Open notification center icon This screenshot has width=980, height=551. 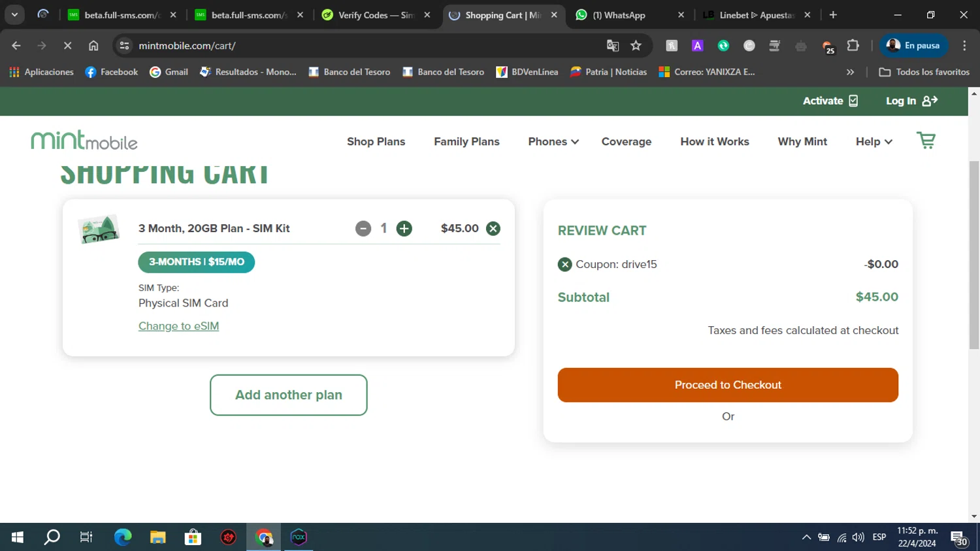click(959, 538)
